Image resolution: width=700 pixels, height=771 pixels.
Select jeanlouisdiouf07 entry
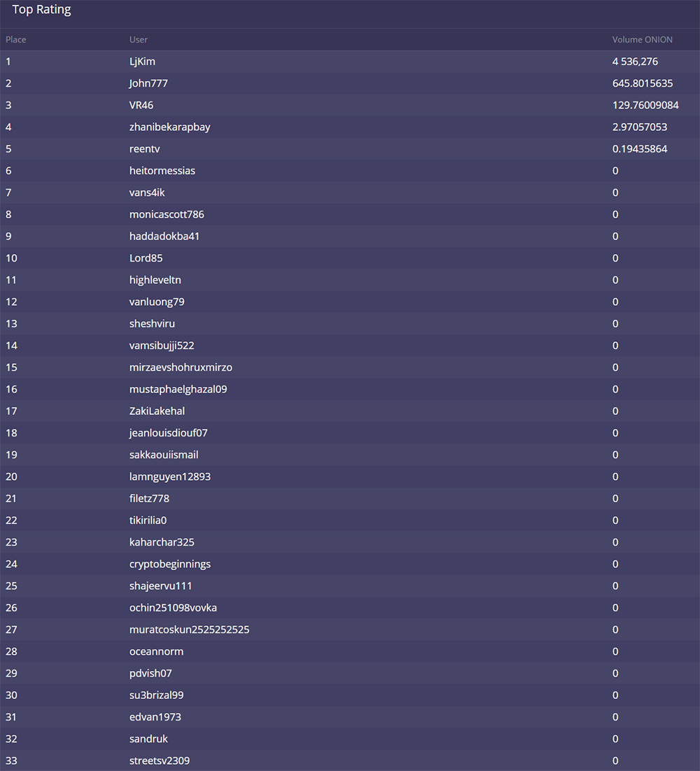click(x=168, y=433)
